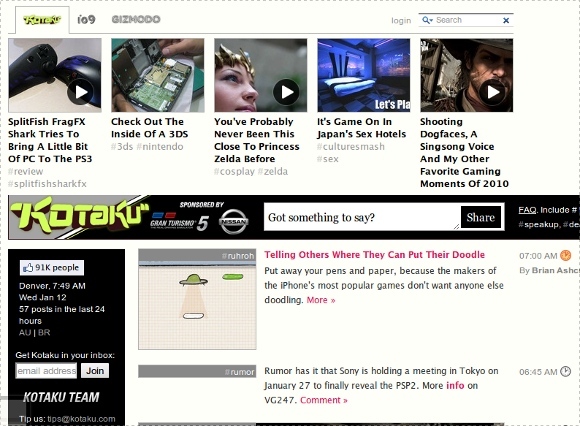580x426 pixels.
Task: Select the #zelda tag
Action: tap(273, 172)
